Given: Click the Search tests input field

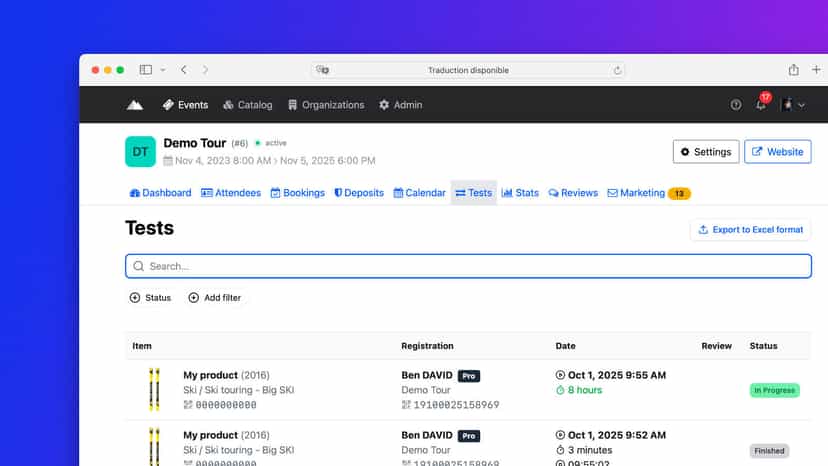Looking at the screenshot, I should [x=468, y=266].
